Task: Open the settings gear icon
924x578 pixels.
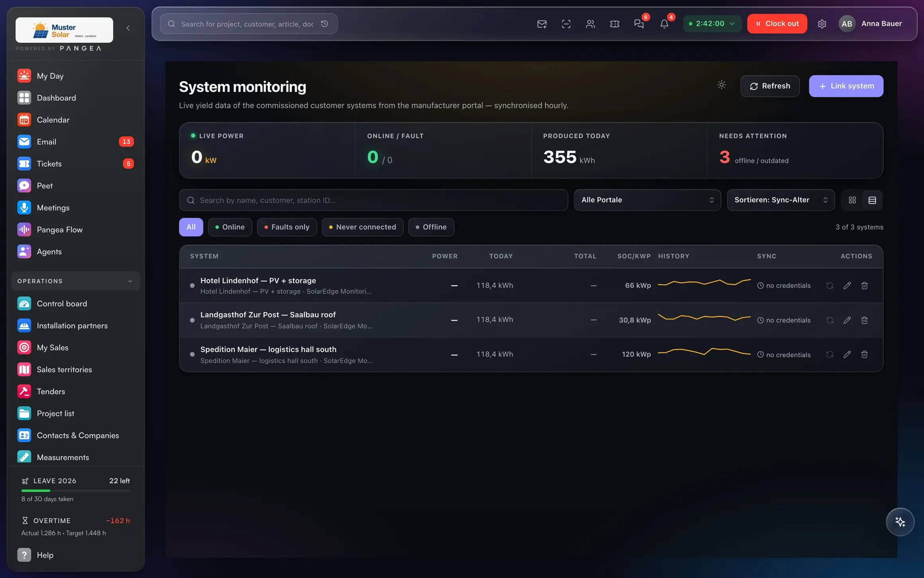Action: click(x=822, y=24)
